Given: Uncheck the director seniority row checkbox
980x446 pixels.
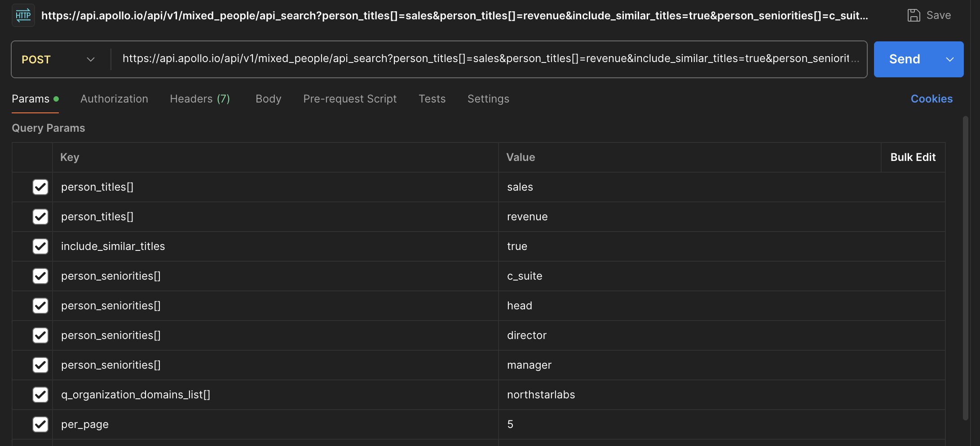Looking at the screenshot, I should pos(40,335).
